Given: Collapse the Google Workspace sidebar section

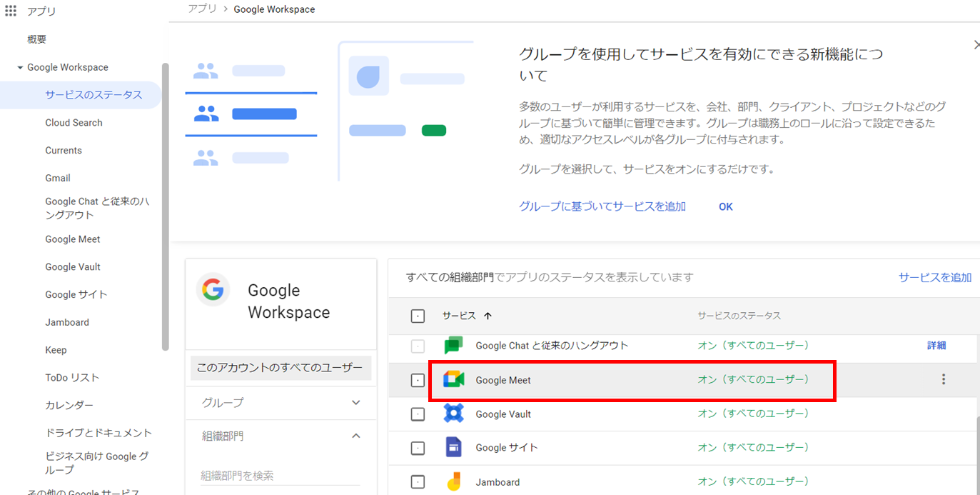Looking at the screenshot, I should [20, 68].
